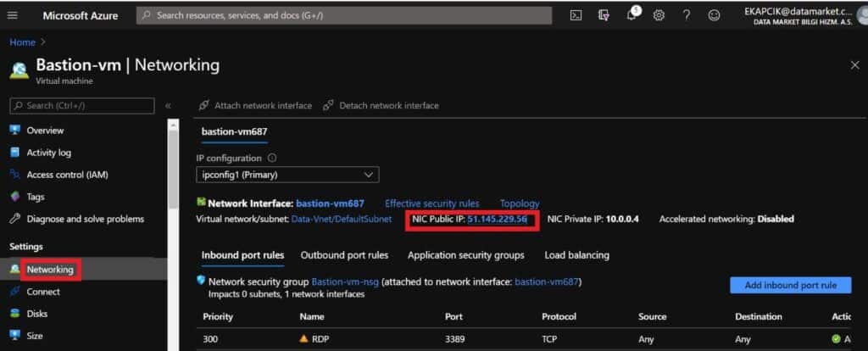Click the RDP rule warning triangle
Screen dimensions: 868x351
[303, 338]
